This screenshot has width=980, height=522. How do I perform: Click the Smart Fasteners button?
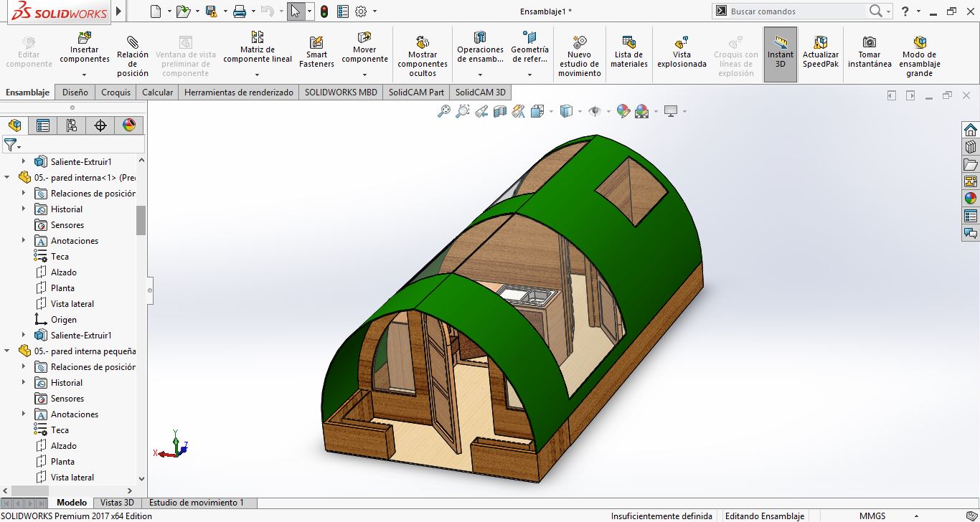(x=316, y=51)
